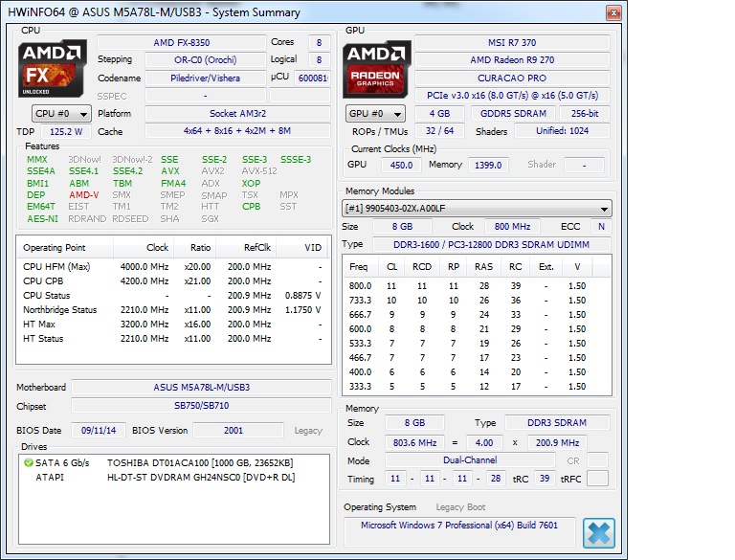The image size is (735, 560).
Task: Click the AMD FX-8350 CPU name field
Action: pos(182,43)
